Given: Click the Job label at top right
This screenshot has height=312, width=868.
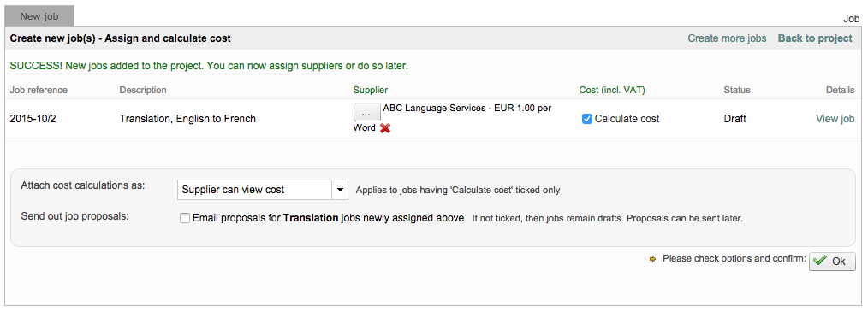Looking at the screenshot, I should [x=851, y=19].
